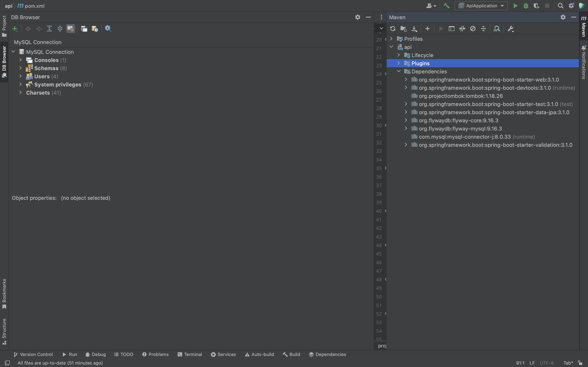The height and width of the screenshot is (367, 588).
Task: Select the Lifecycle node under api
Action: 422,55
